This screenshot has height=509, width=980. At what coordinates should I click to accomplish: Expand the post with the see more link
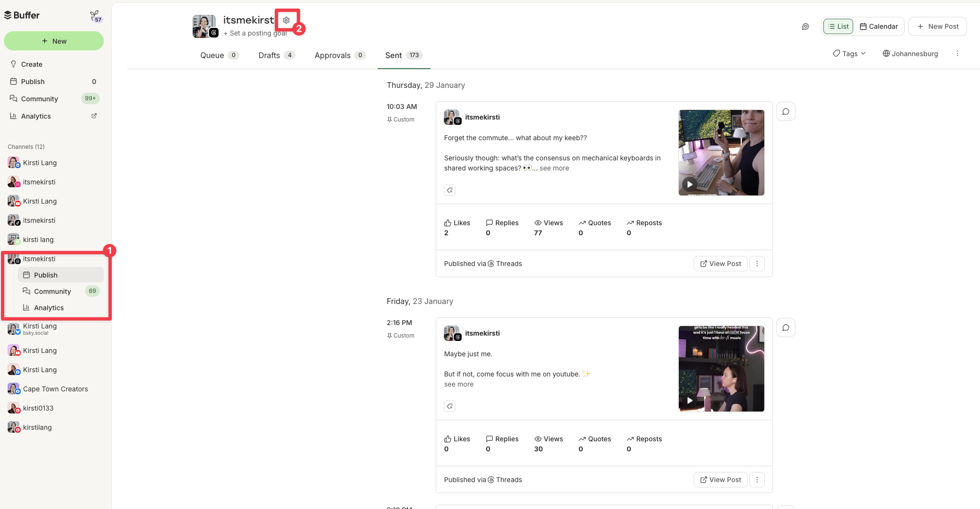pos(554,168)
